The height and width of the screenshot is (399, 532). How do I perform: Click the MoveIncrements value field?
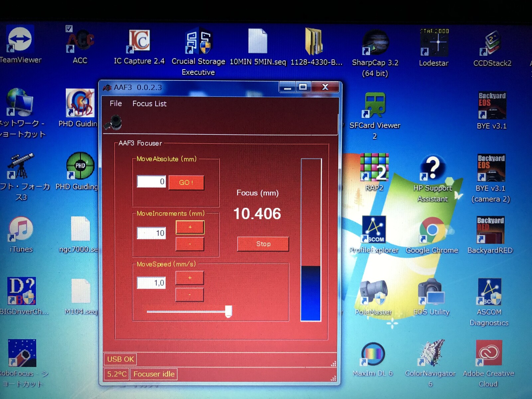151,233
